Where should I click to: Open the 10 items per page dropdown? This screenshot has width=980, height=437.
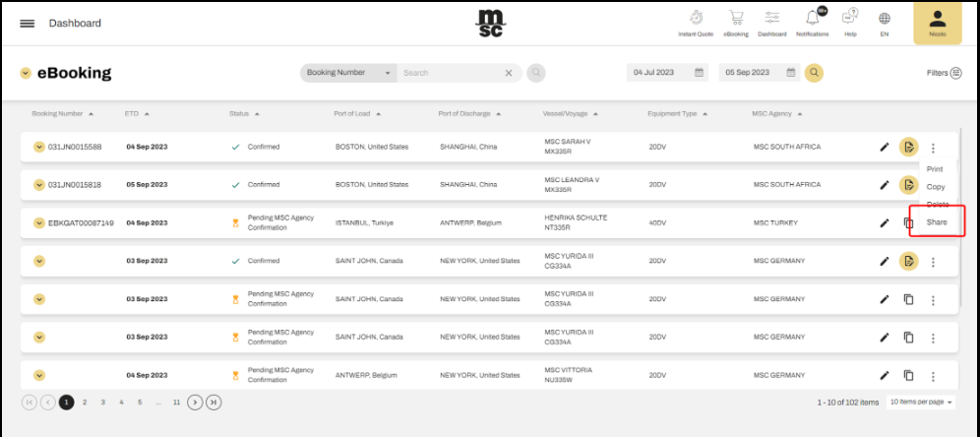921,402
